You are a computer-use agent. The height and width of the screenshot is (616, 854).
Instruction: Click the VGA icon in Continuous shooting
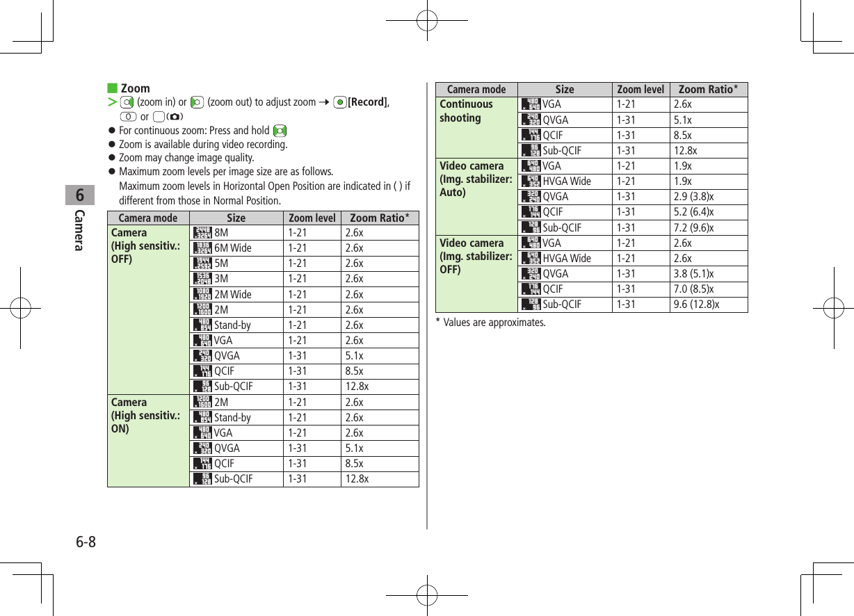pos(531,104)
